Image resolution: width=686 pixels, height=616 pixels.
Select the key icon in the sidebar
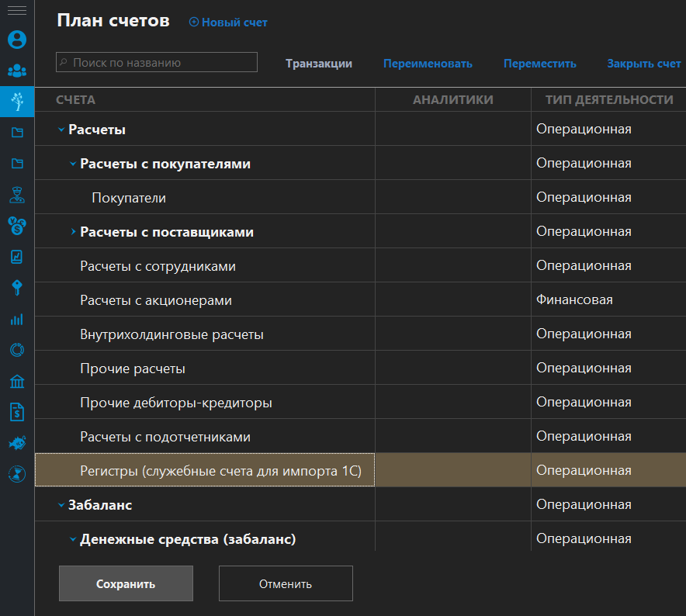click(16, 288)
